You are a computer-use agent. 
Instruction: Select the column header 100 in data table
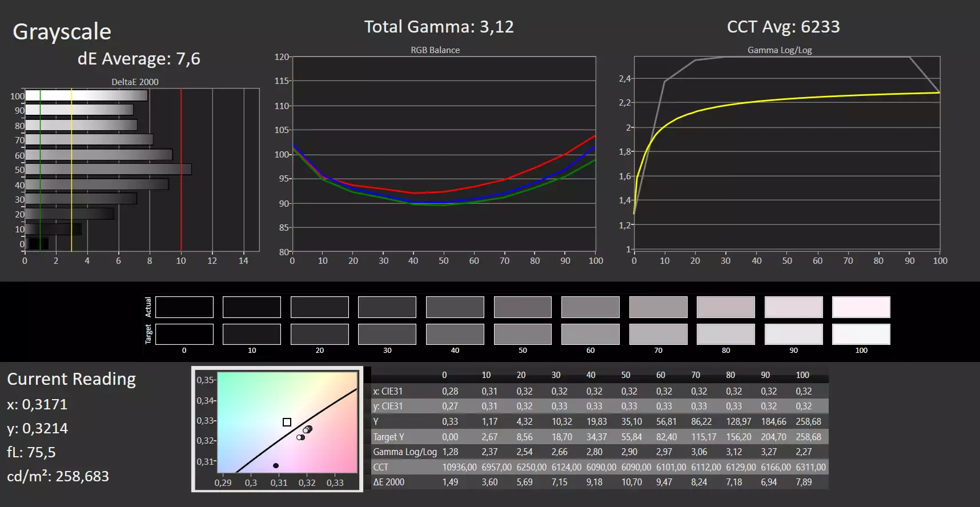[802, 375]
